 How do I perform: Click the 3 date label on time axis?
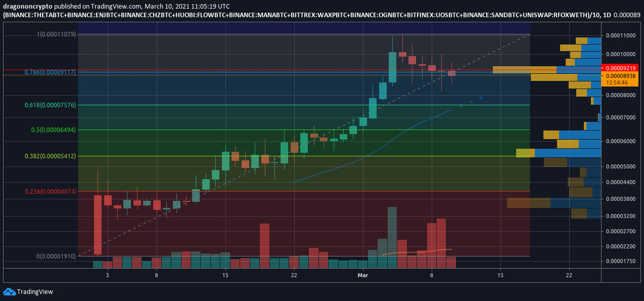(x=107, y=275)
